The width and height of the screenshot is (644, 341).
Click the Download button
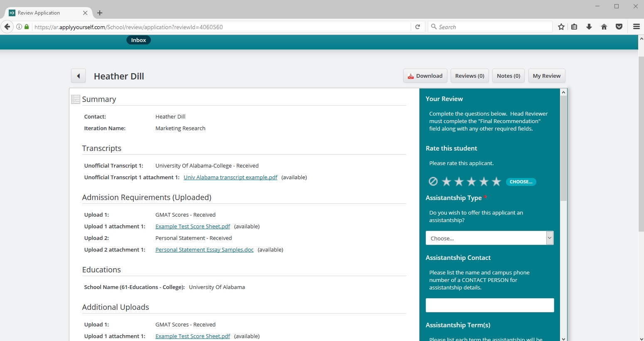(425, 76)
